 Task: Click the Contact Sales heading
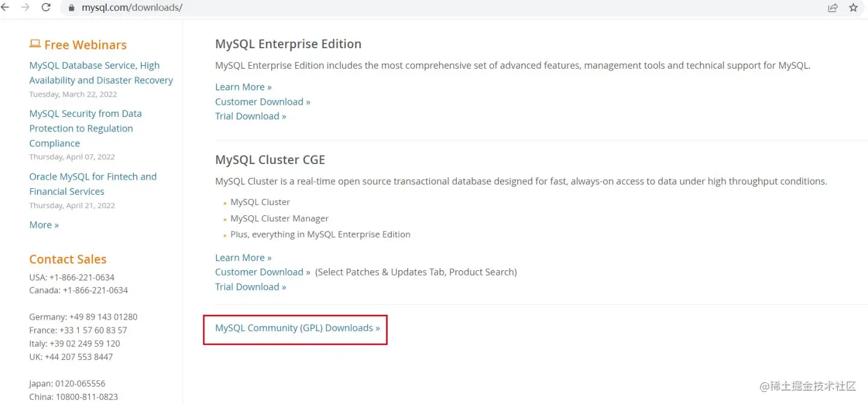68,259
